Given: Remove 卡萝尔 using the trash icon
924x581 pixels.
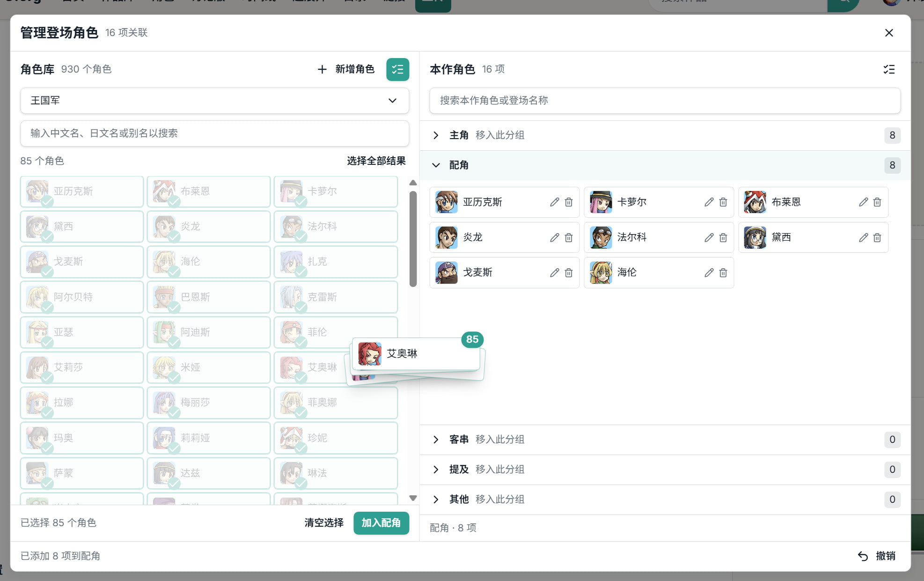Looking at the screenshot, I should 723,202.
